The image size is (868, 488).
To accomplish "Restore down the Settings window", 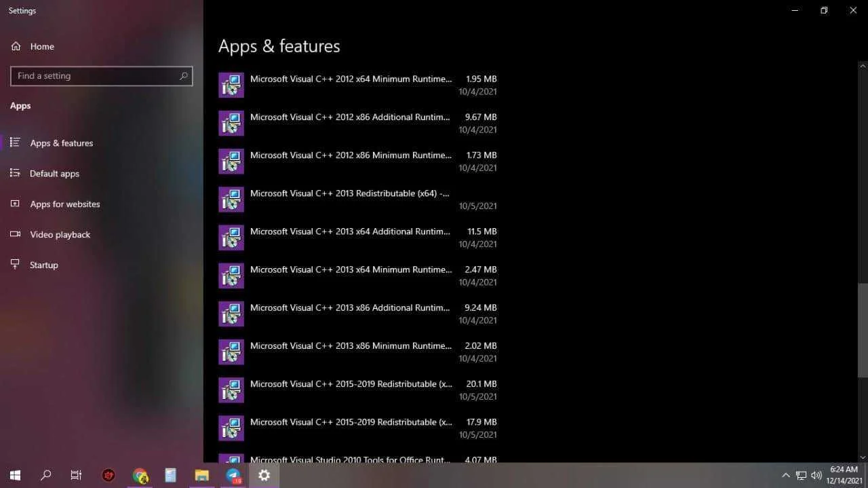I will click(x=824, y=10).
